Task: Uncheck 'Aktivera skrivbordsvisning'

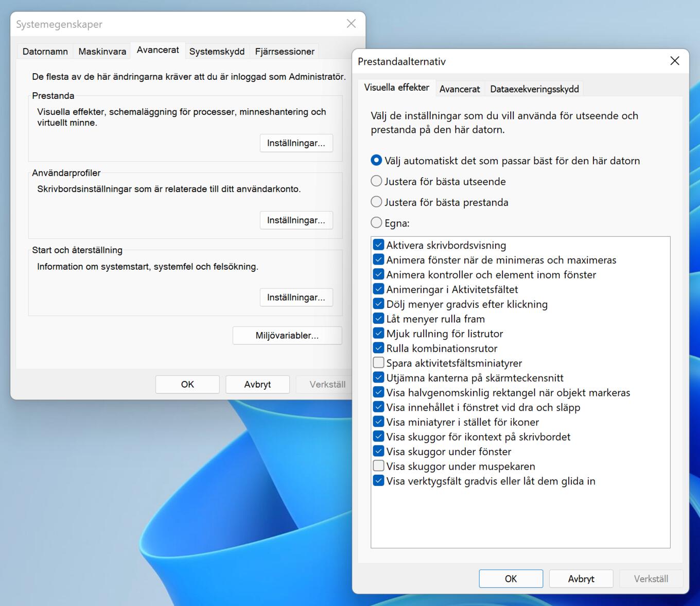Action: [378, 245]
